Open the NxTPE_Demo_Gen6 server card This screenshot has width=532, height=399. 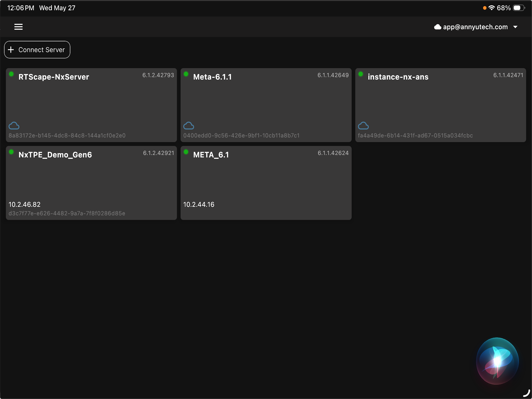[x=91, y=183]
